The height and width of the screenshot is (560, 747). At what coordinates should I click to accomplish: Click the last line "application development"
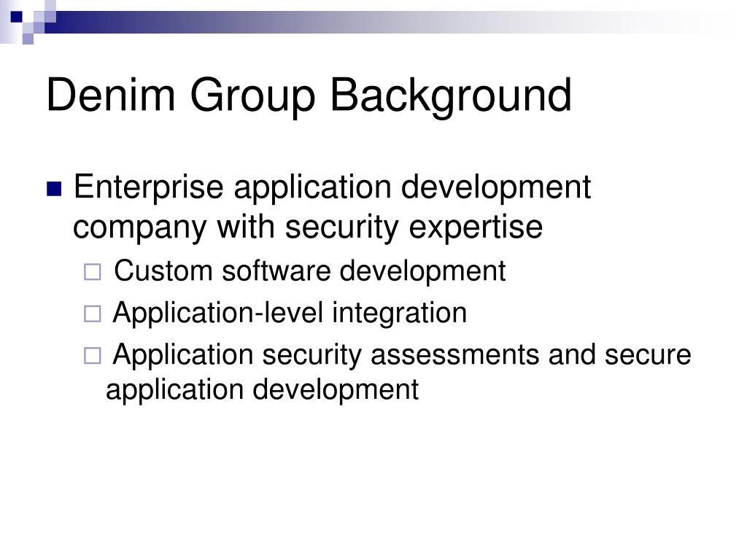262,391
